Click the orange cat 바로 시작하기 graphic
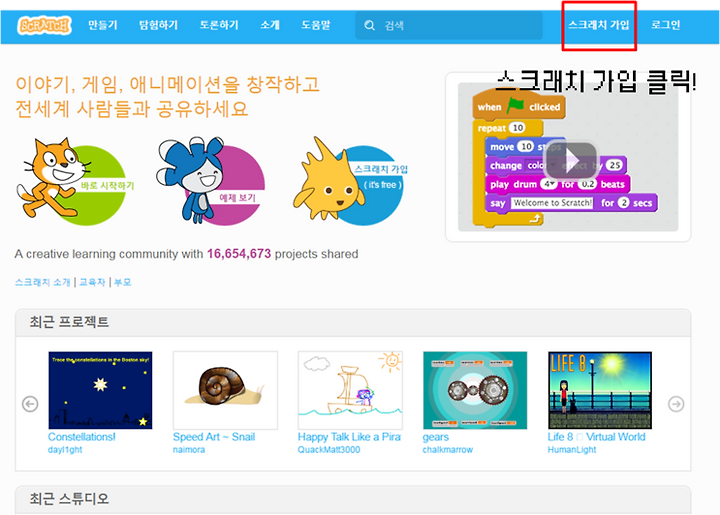This screenshot has width=720, height=515. pyautogui.click(x=76, y=181)
